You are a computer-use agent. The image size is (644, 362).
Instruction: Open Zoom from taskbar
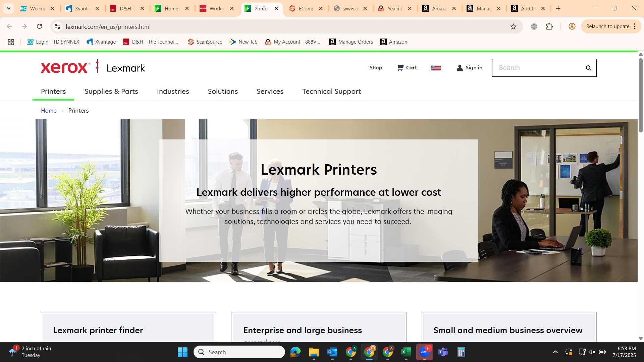tap(425, 352)
